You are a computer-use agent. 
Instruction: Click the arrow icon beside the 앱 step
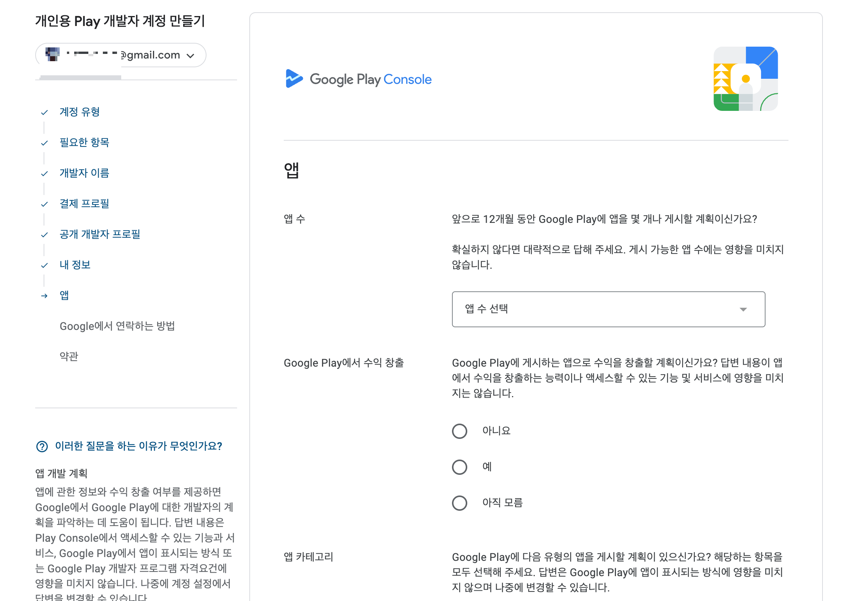coord(44,296)
